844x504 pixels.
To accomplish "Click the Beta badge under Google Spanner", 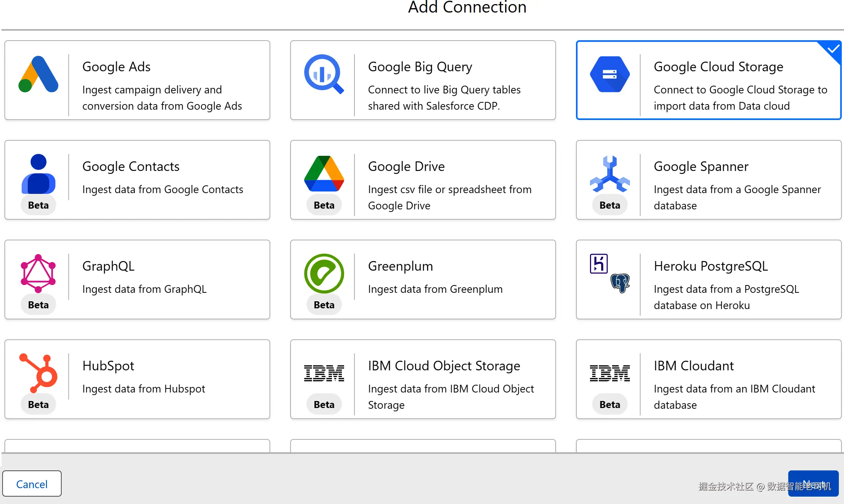I will tap(610, 205).
